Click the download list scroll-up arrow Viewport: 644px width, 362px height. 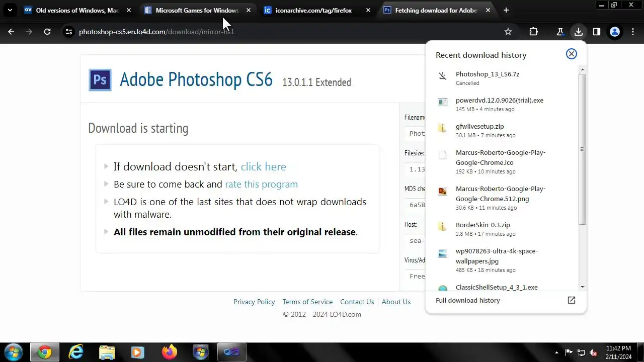pos(583,69)
